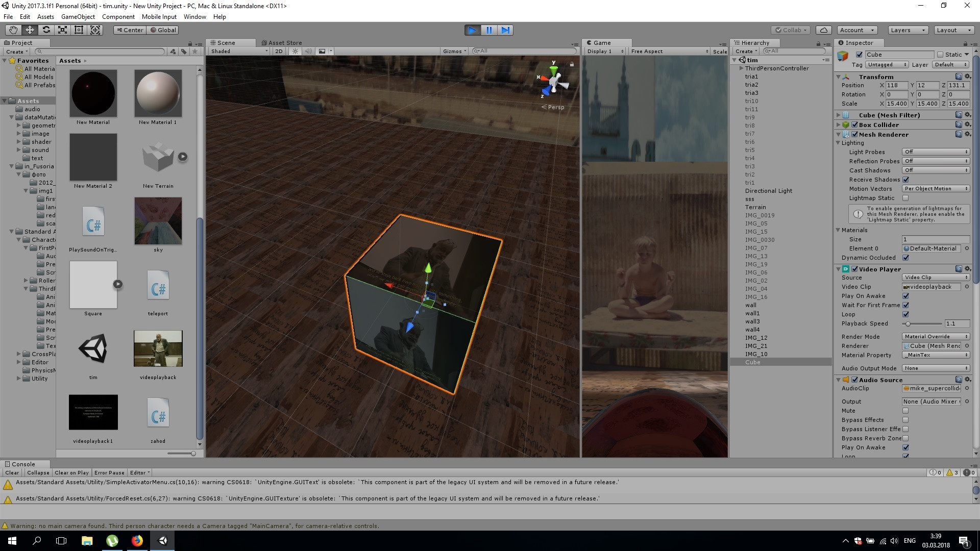This screenshot has height=551, width=980.
Task: Select the Scale tool in toolbar
Action: coord(62,30)
